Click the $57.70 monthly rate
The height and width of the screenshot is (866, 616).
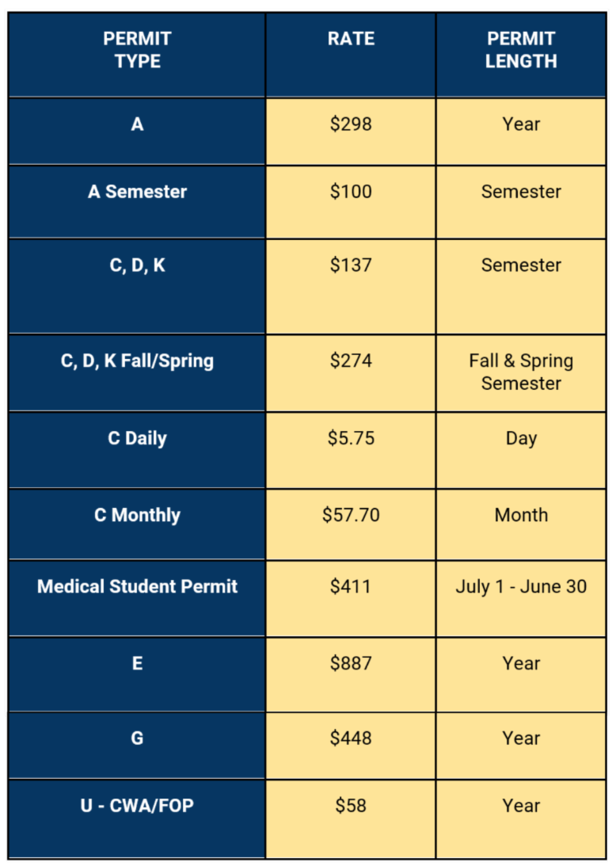pyautogui.click(x=351, y=515)
